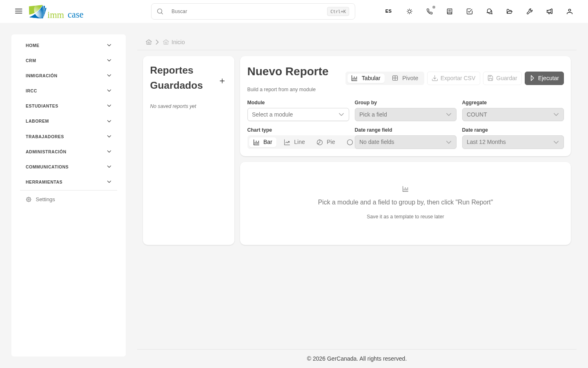Viewport: 588px width, 368px height.
Task: Click the Exportar CSV button
Action: coord(454,78)
